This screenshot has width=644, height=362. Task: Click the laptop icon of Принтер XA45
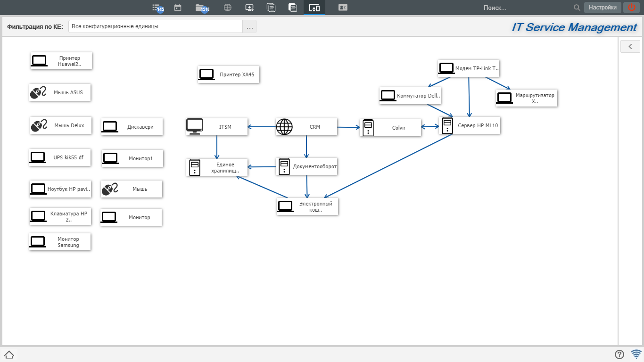pos(206,74)
